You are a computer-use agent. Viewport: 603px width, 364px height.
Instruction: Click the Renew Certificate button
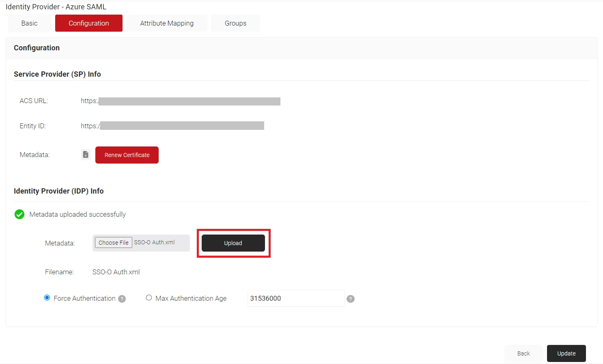(127, 155)
